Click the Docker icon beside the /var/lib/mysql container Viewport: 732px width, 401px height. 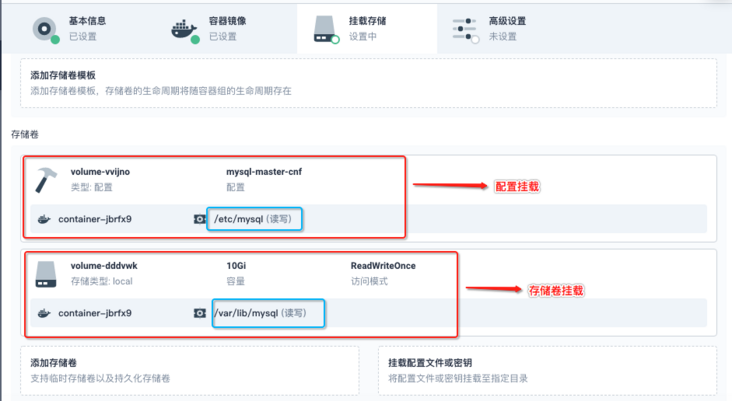tap(43, 313)
